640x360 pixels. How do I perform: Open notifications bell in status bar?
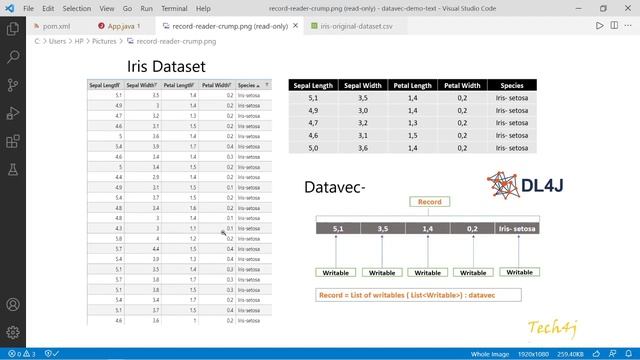pyautogui.click(x=629, y=354)
